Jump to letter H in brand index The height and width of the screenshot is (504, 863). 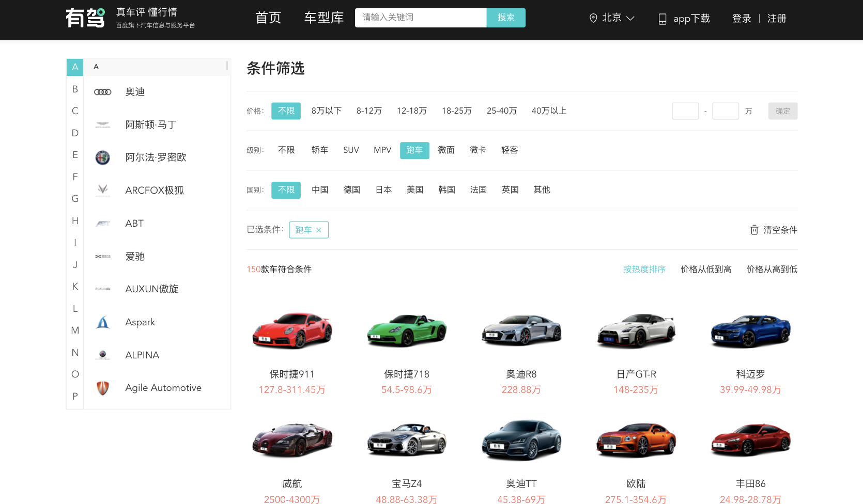pos(75,221)
